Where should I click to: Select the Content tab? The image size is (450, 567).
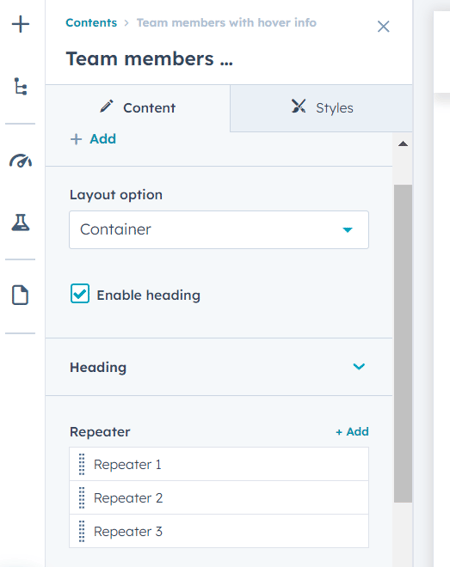[x=138, y=108]
